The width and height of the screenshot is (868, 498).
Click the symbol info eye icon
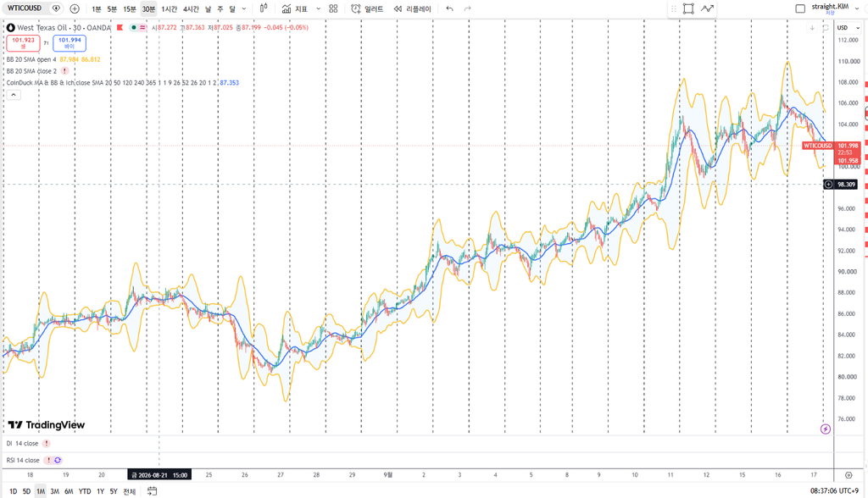(56, 8)
